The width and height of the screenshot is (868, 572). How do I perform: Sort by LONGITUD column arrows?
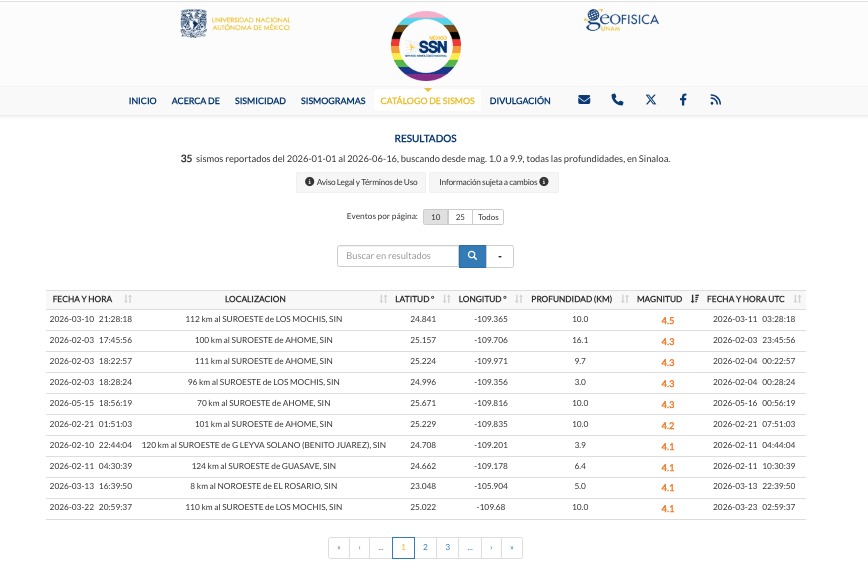(519, 299)
